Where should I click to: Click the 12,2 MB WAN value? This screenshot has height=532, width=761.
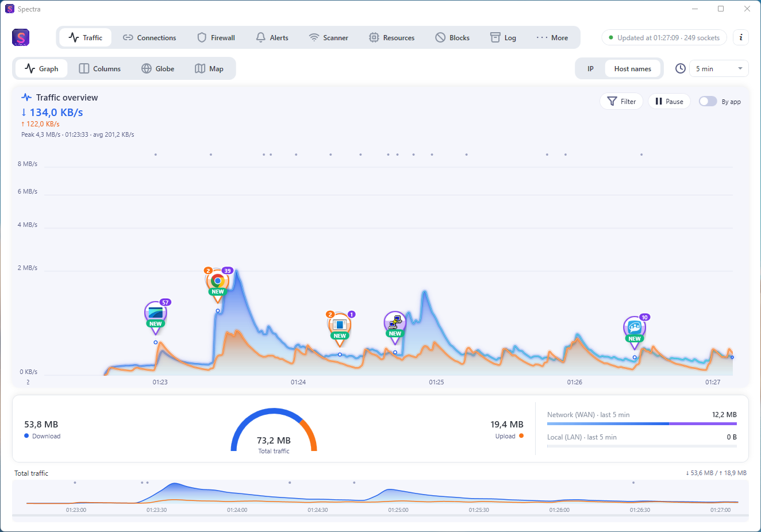pos(724,415)
